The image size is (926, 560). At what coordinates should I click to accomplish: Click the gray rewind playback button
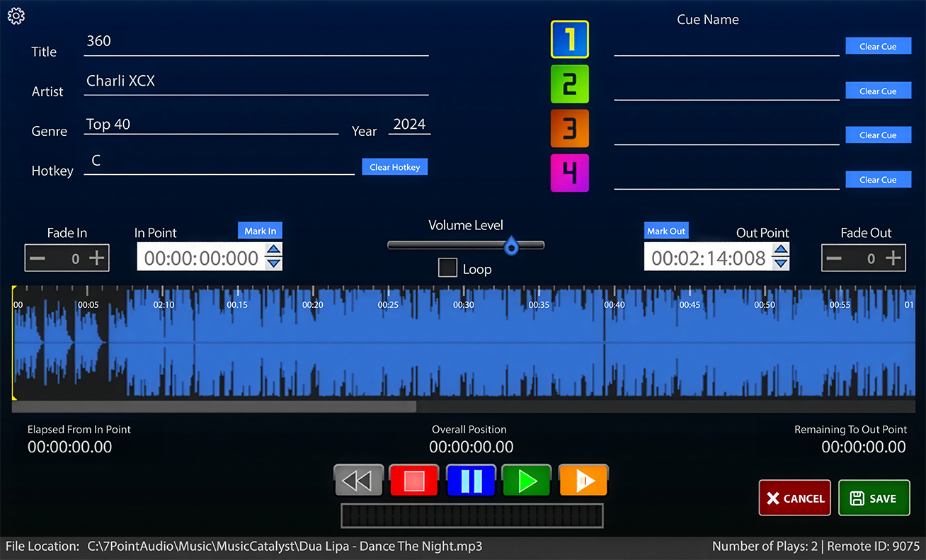[358, 481]
